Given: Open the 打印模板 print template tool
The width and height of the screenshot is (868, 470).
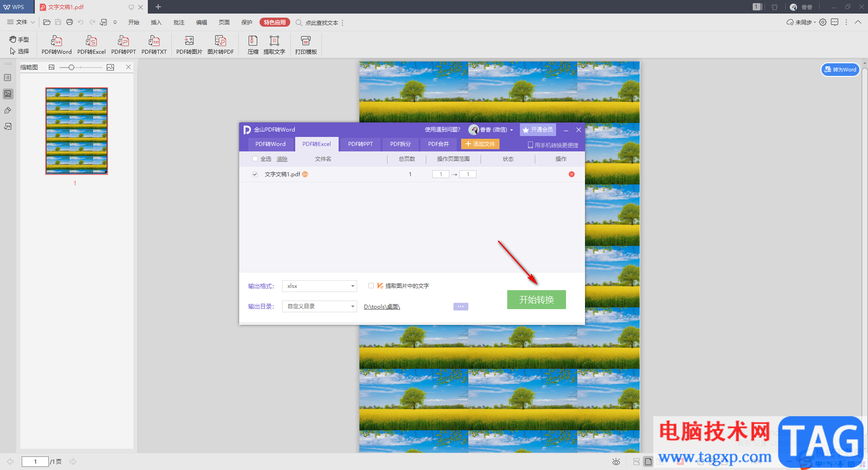Looking at the screenshot, I should [306, 45].
